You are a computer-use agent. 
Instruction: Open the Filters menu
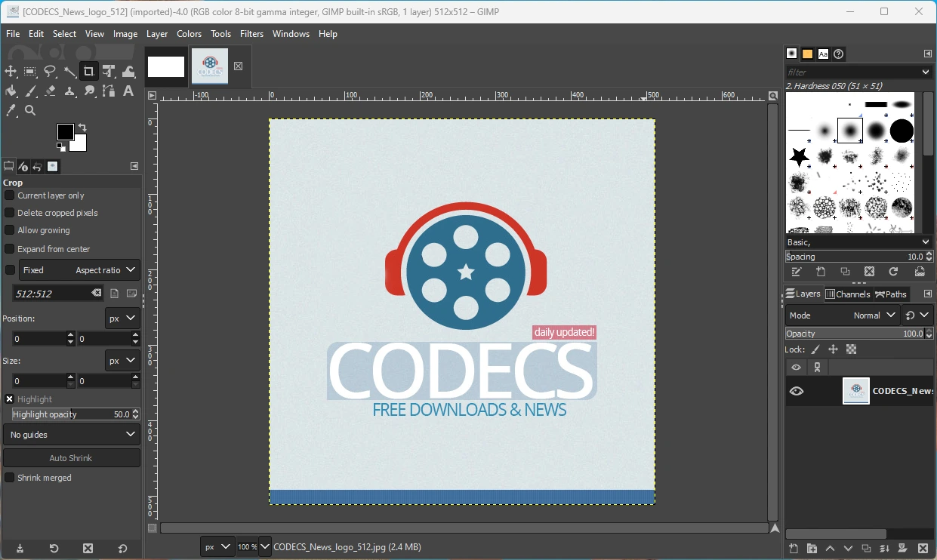(251, 34)
